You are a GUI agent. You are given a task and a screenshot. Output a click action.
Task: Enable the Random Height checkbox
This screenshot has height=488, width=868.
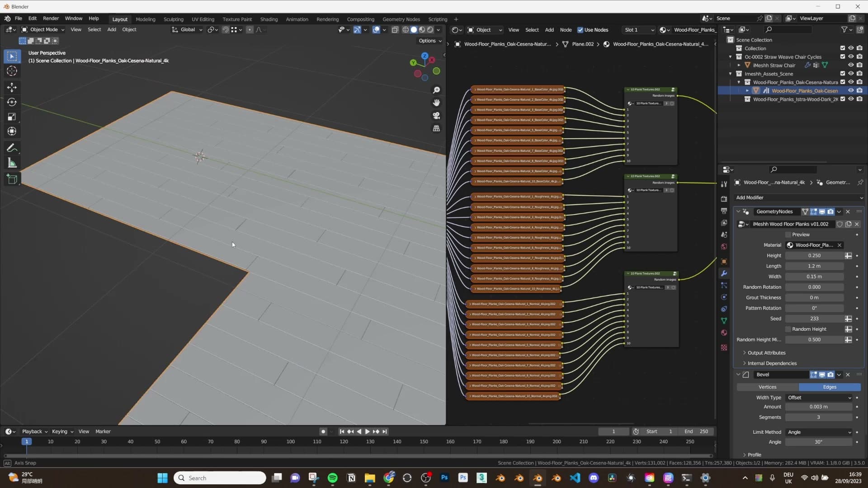click(788, 329)
